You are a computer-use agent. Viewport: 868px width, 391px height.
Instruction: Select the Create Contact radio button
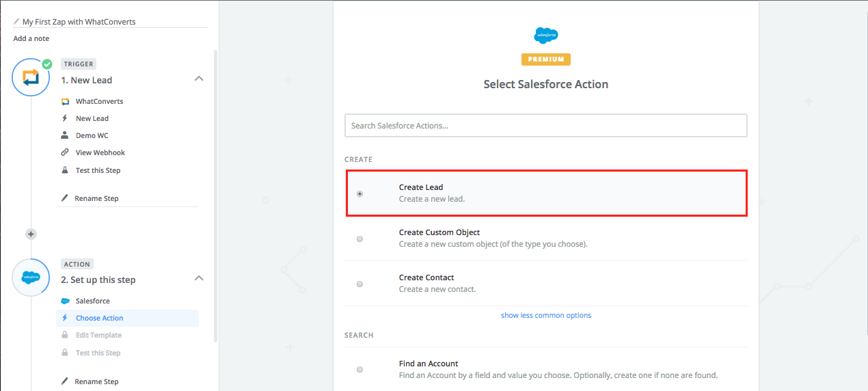tap(360, 284)
